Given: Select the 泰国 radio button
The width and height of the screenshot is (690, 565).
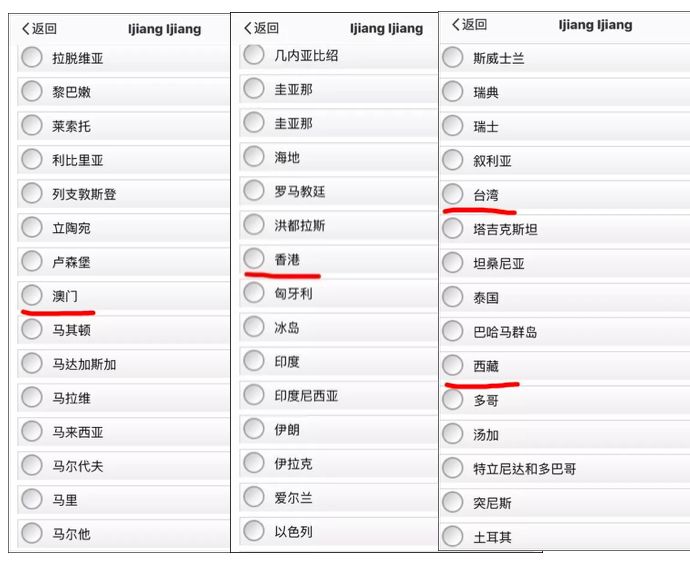Looking at the screenshot, I should coord(453,297).
